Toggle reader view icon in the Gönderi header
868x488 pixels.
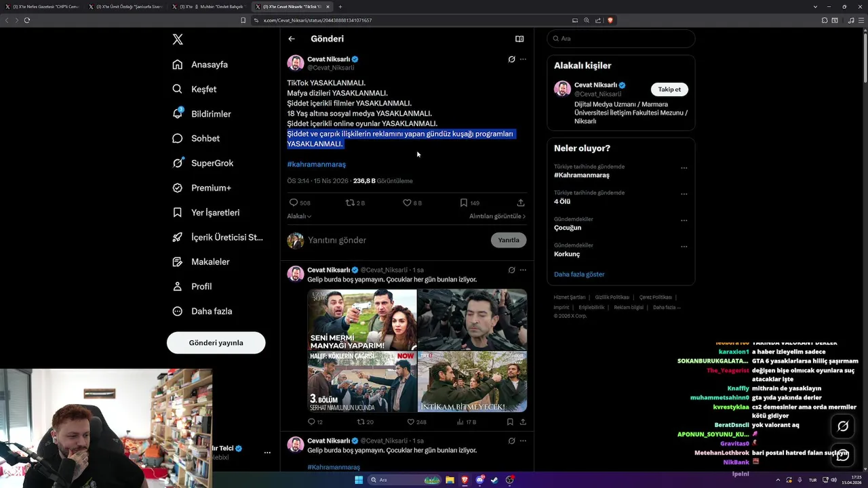coord(519,39)
